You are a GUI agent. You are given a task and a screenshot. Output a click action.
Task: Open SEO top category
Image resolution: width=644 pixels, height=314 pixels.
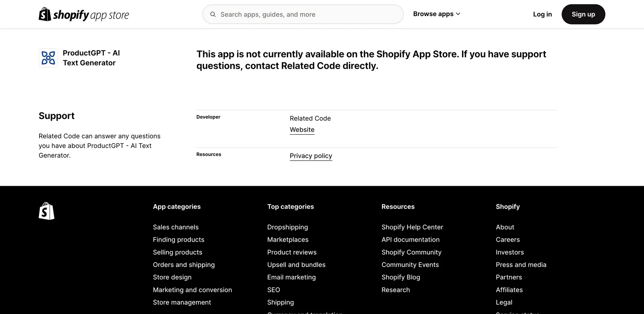[x=274, y=290]
